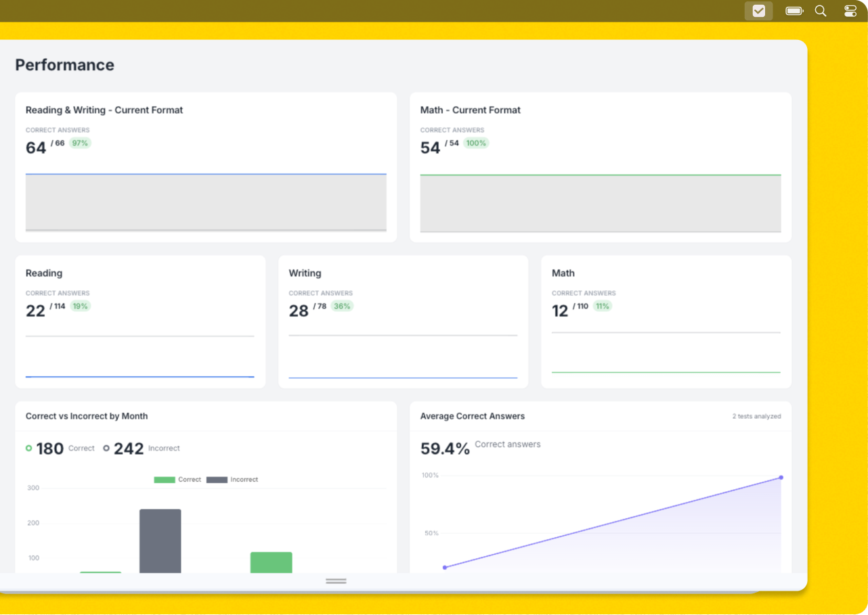
Task: Toggle the Correct series in chart legend
Action: (x=177, y=480)
